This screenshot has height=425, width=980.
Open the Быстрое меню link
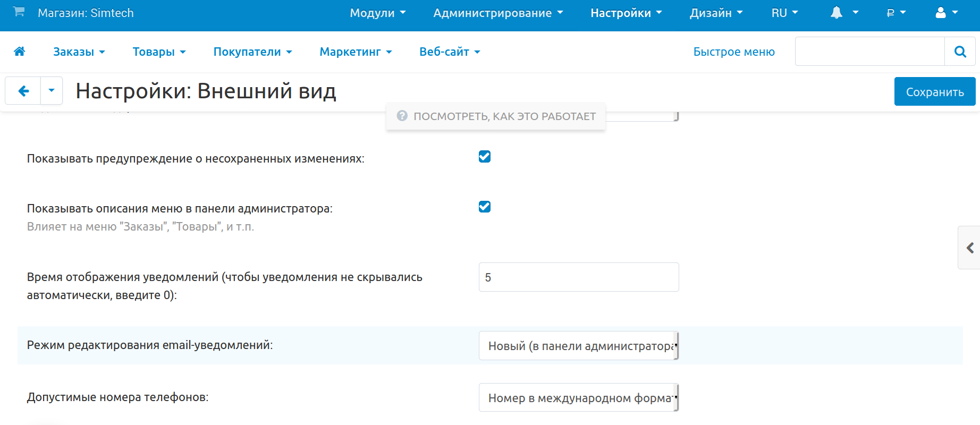[733, 52]
